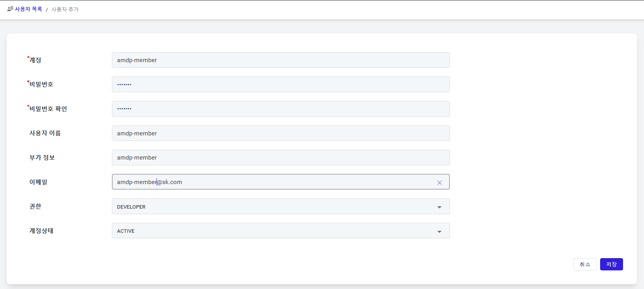Screen dimensions: 644x289
Task: Click inside the 이메일 input field
Action: [x=273, y=182]
